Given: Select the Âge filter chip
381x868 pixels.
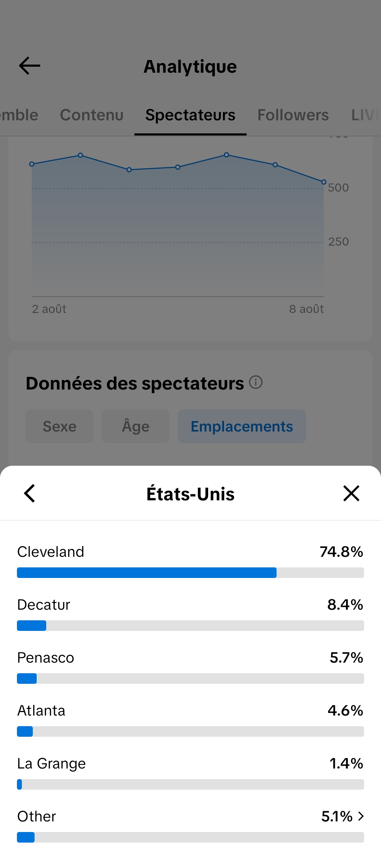Looking at the screenshot, I should click(135, 426).
